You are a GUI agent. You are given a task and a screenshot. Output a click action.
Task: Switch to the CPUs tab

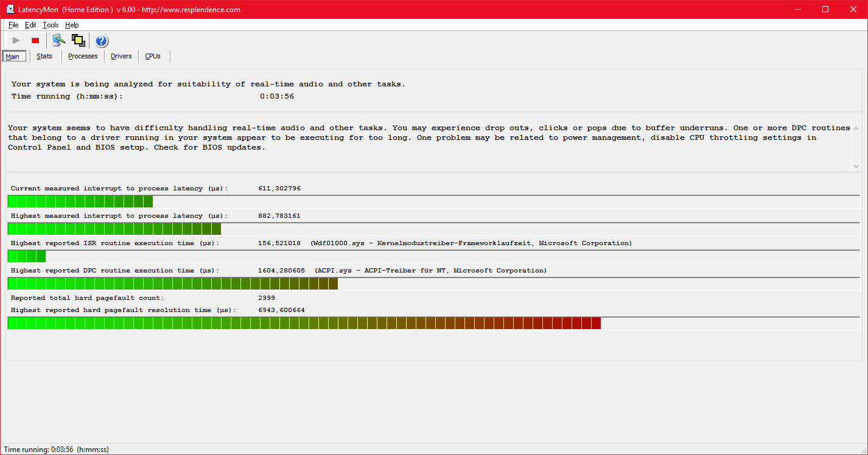[153, 57]
